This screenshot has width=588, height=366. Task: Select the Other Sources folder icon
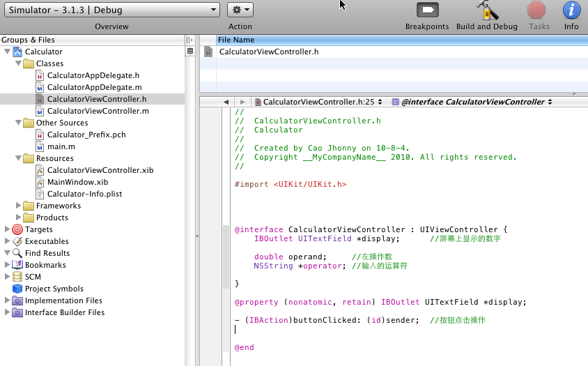click(29, 123)
